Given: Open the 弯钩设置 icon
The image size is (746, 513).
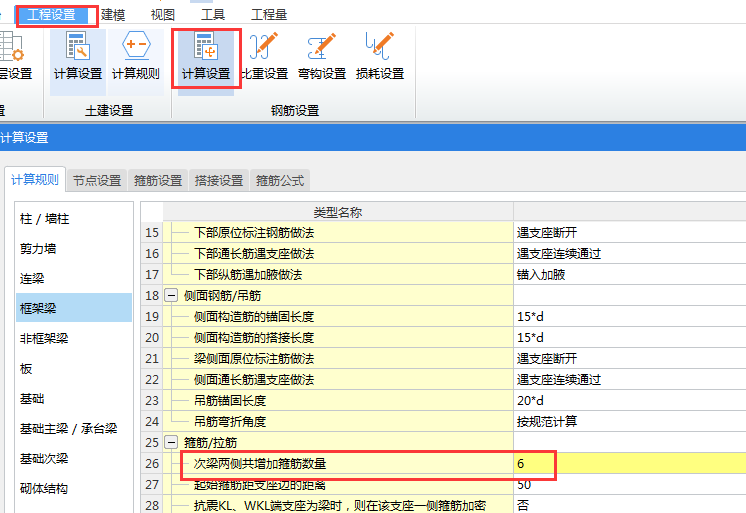Looking at the screenshot, I should 322,56.
